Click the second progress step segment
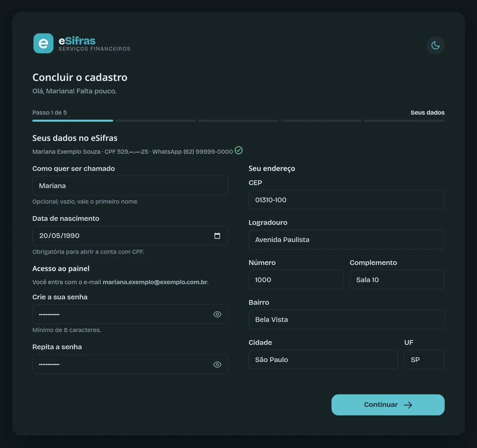 click(x=156, y=121)
